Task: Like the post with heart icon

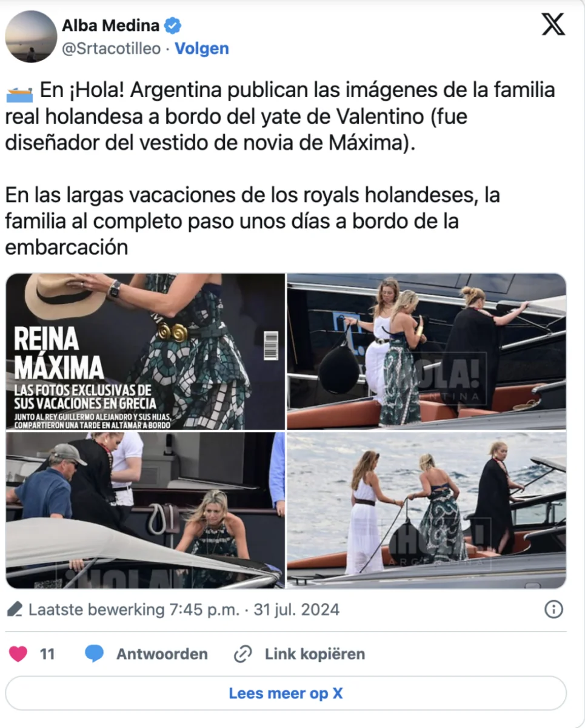Action: pyautogui.click(x=18, y=654)
